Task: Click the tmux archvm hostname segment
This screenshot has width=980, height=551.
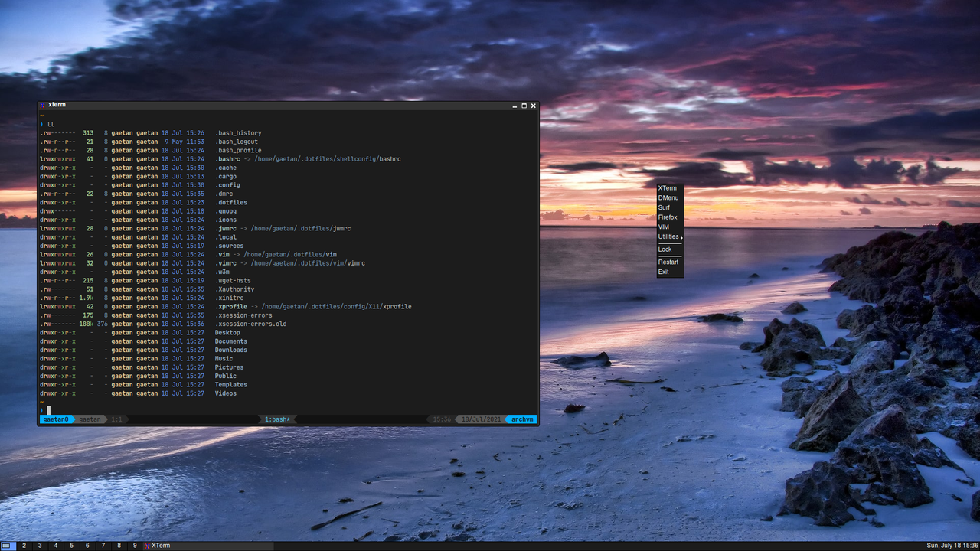Action: coord(522,419)
